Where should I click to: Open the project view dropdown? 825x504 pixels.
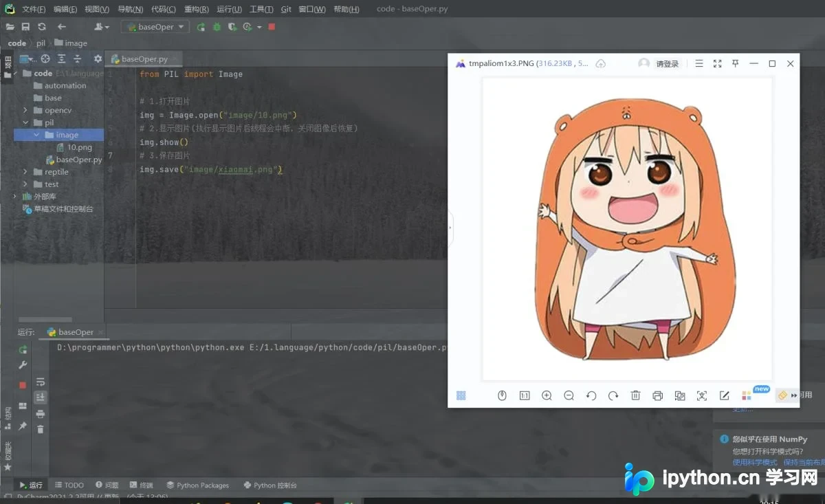pyautogui.click(x=28, y=59)
